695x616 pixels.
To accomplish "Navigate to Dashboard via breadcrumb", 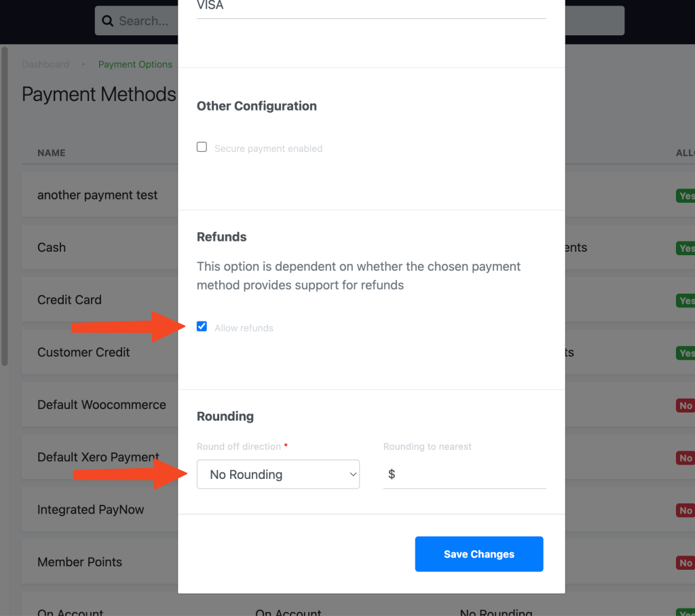I will click(45, 64).
